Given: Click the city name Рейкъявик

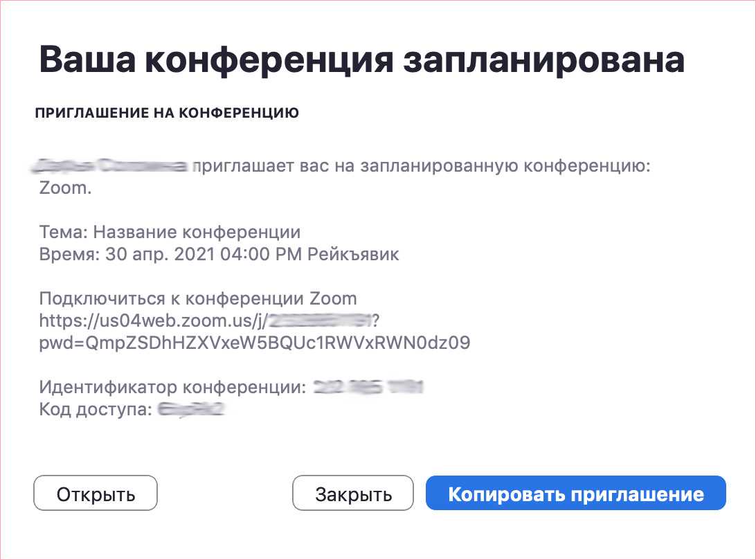Looking at the screenshot, I should coord(354,254).
